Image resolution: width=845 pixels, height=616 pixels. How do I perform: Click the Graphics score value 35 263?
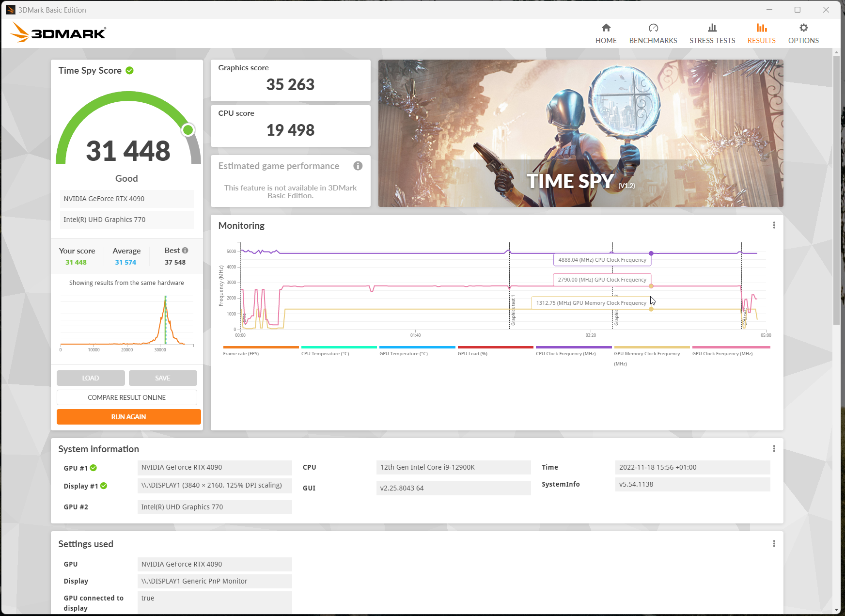tap(290, 85)
